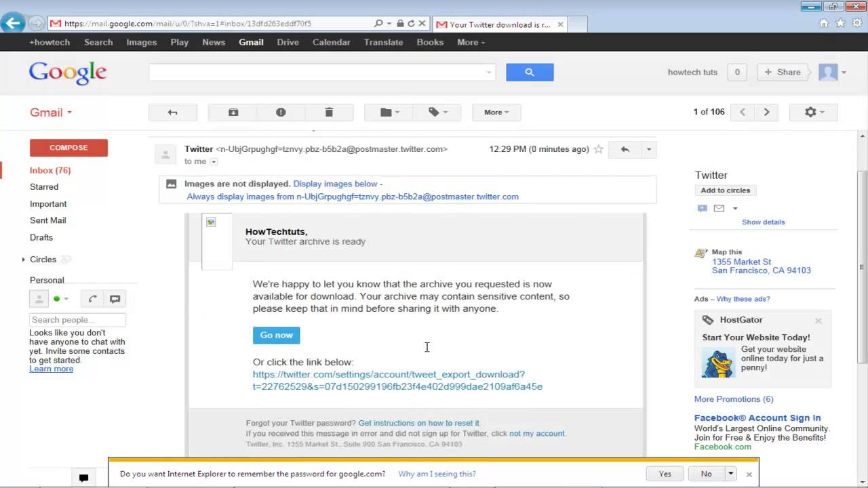Click 'Add to circles' button
868x488 pixels.
[x=726, y=190]
